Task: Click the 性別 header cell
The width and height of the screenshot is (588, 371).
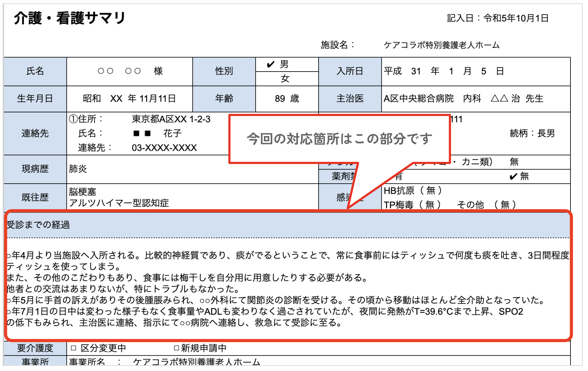Action: coord(224,71)
